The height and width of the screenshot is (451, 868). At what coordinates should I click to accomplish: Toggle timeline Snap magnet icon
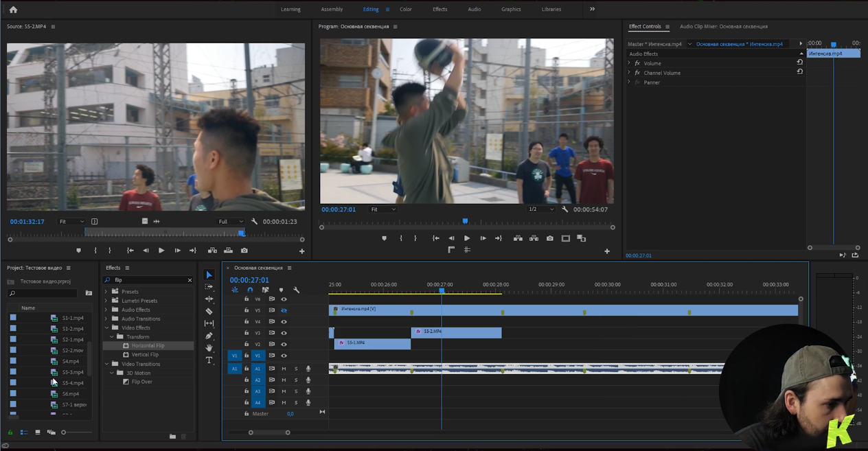click(x=250, y=290)
